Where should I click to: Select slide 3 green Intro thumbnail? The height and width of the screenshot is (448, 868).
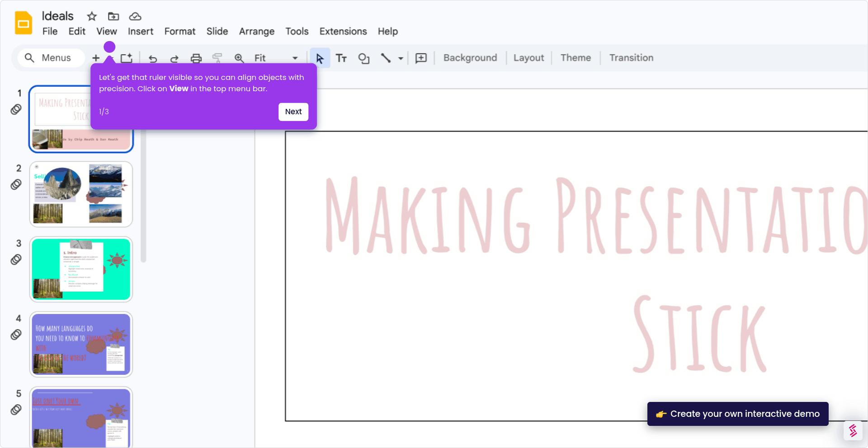pos(81,269)
